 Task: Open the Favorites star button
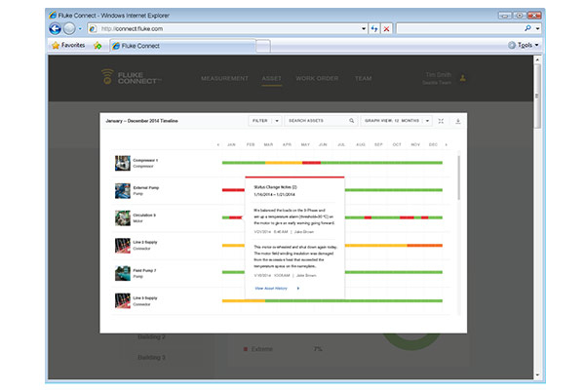65,46
